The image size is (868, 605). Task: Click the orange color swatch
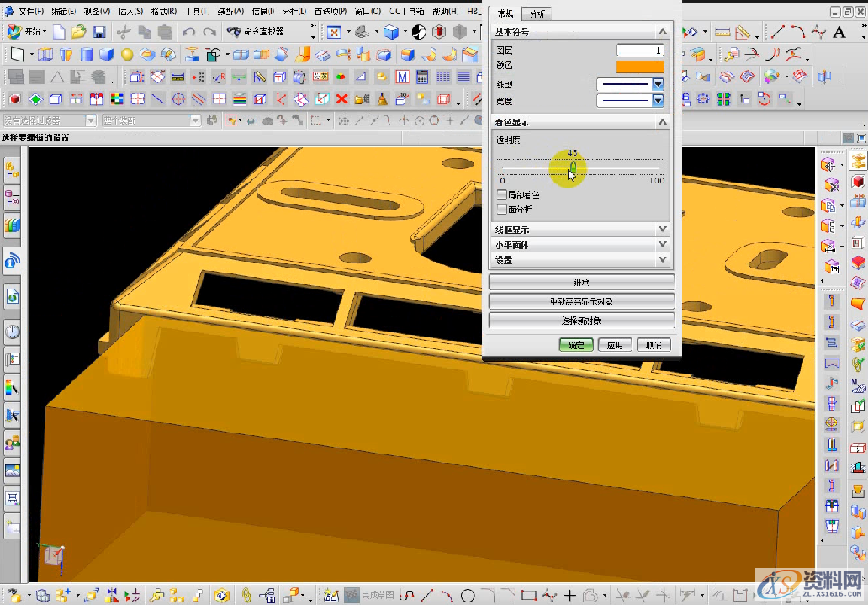pos(639,66)
